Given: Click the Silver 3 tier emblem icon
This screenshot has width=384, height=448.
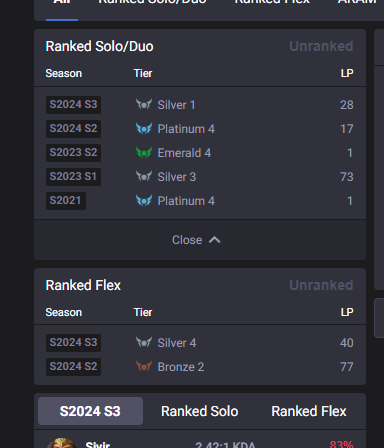Looking at the screenshot, I should point(144,176).
